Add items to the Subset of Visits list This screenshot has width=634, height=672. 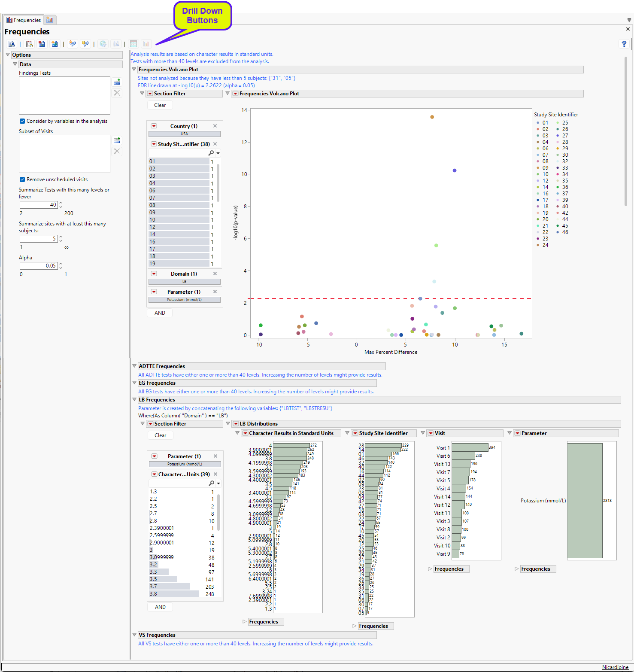[x=117, y=140]
